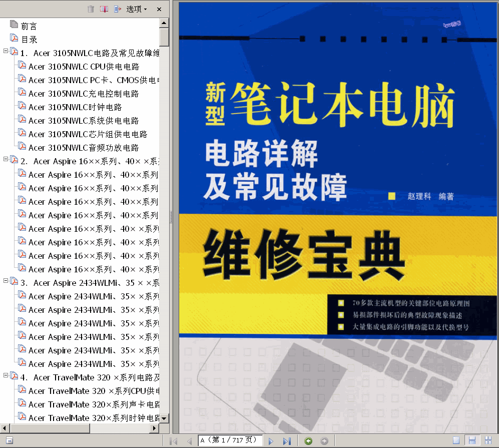
Task: Open the 目录 bookmark
Action: [29, 40]
